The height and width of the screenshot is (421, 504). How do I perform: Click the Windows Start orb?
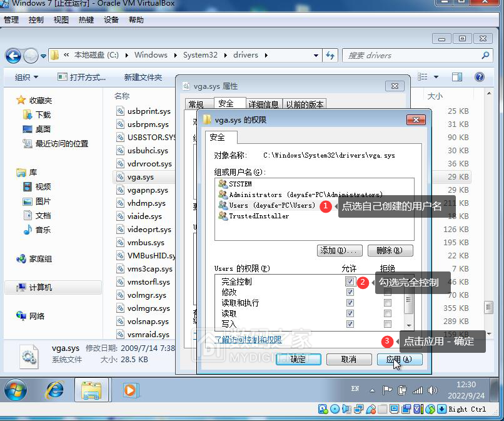point(16,390)
